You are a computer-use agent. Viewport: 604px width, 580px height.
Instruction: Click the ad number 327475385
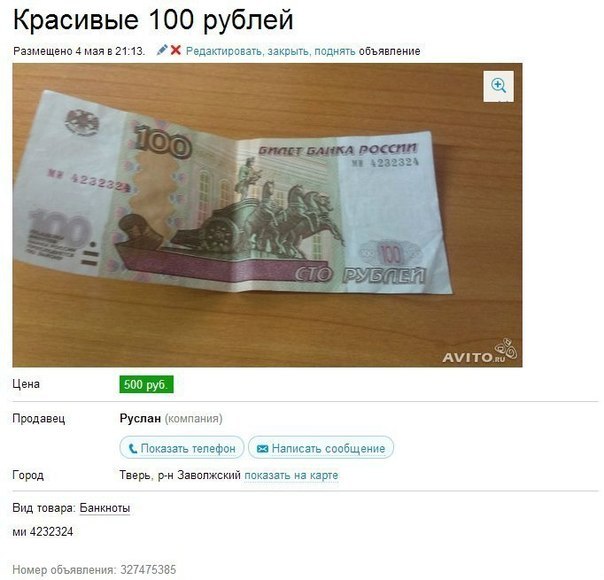(x=148, y=569)
